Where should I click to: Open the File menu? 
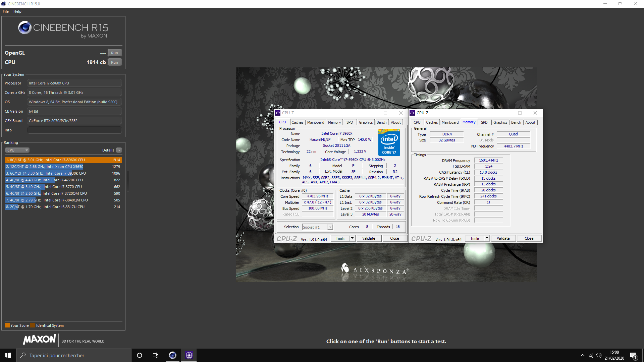6,11
